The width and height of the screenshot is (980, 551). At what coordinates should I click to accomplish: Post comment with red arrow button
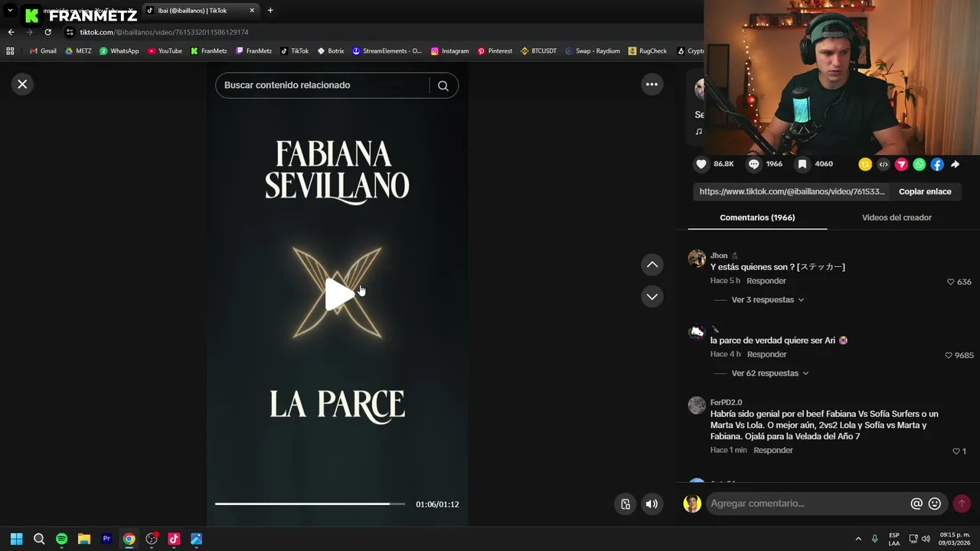[962, 504]
